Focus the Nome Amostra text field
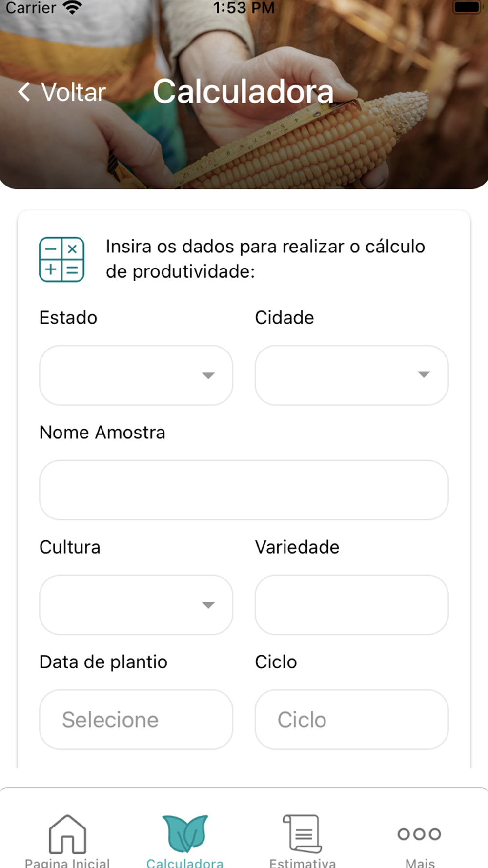The image size is (488, 868). tap(244, 490)
